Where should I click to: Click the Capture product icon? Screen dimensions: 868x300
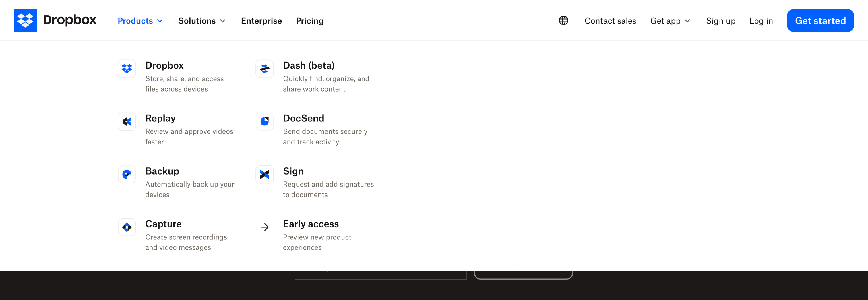(127, 228)
